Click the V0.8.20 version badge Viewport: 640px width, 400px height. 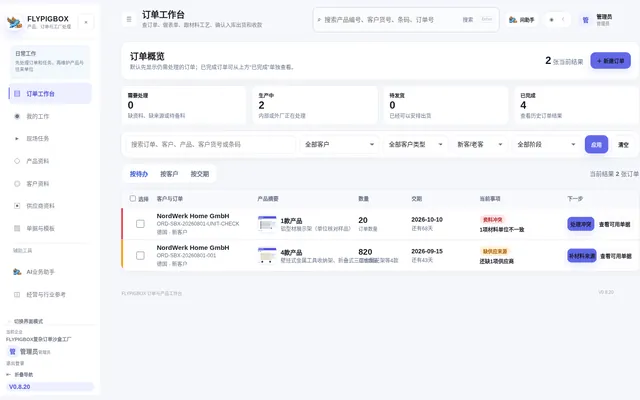tap(51, 387)
